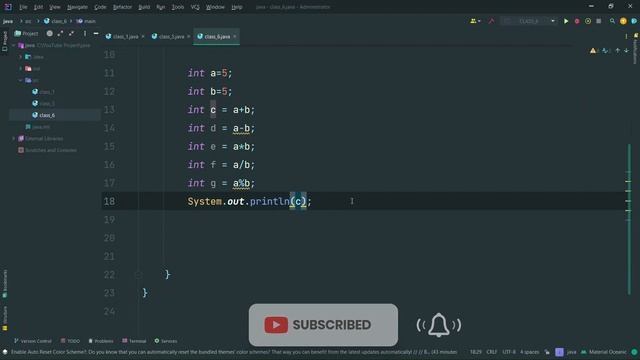Open the Code With Me people icon

(475, 21)
